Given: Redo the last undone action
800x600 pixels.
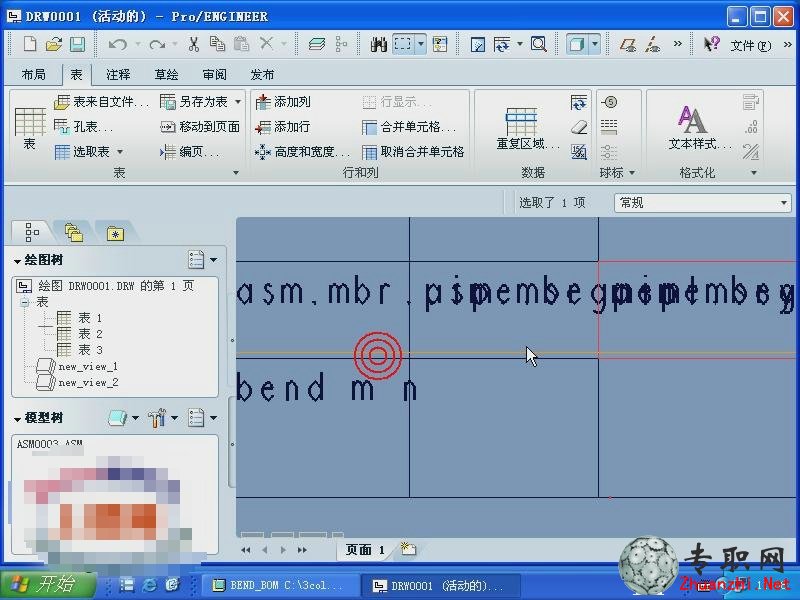Looking at the screenshot, I should point(157,44).
